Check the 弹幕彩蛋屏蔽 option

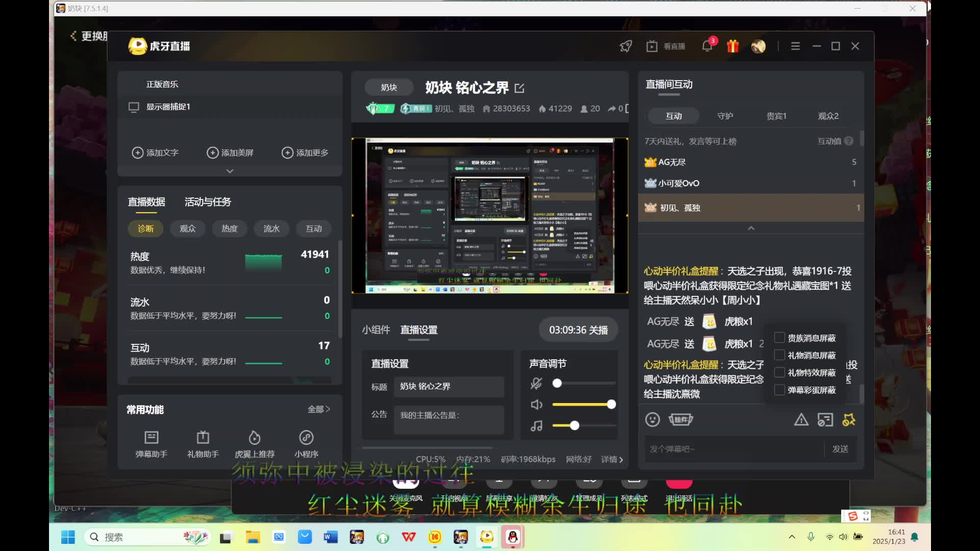point(779,389)
